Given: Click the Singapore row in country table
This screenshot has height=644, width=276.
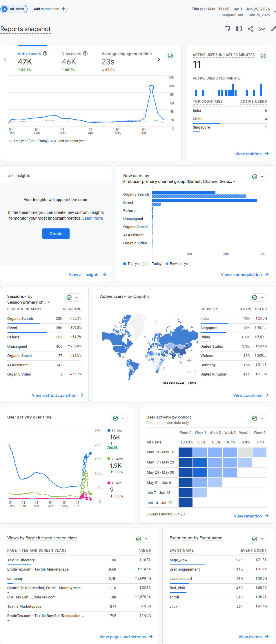Looking at the screenshot, I should point(234,328).
